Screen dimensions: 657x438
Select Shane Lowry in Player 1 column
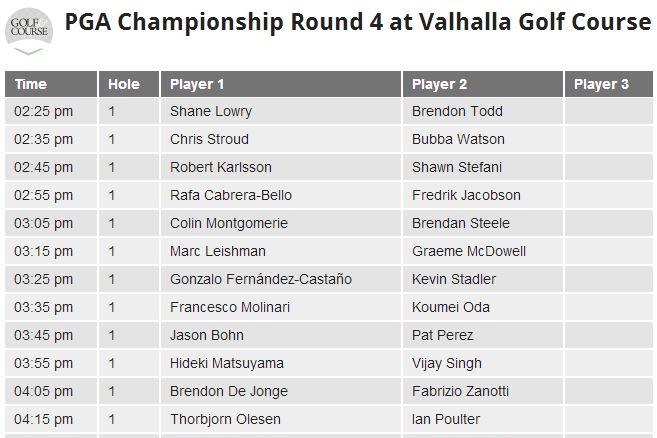pos(211,111)
